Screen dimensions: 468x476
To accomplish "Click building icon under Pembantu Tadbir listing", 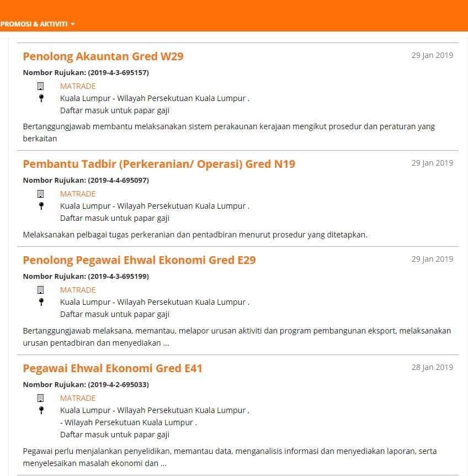I will click(40, 194).
